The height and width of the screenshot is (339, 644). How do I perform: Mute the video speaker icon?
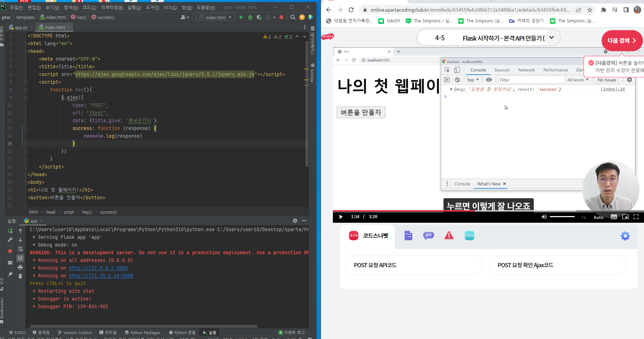point(544,217)
